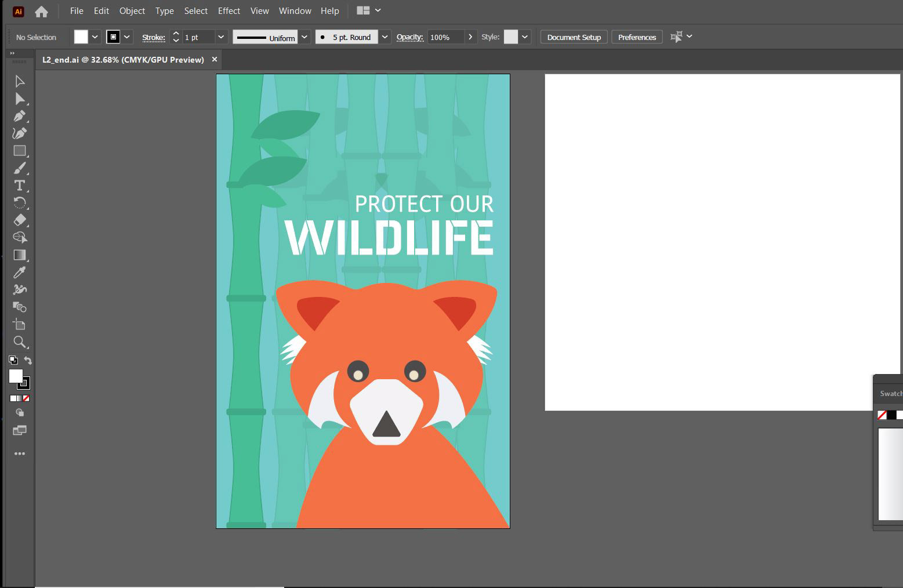Open the 5 pt. Round brush dropdown

[385, 37]
